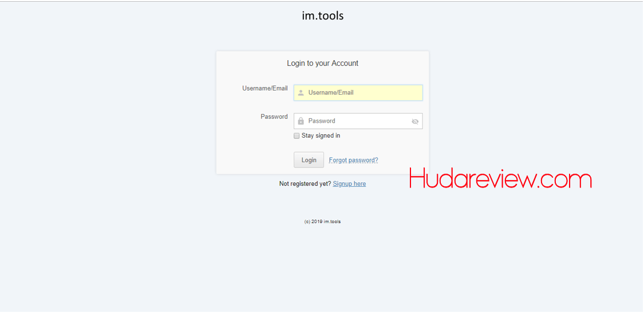Click the 'Login to your Account' heading
Screen dimensions: 644x313
(x=322, y=63)
